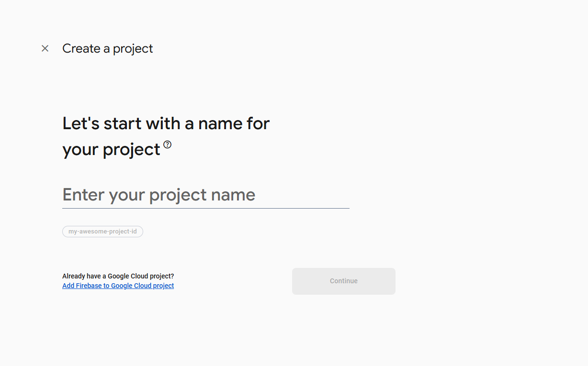588x366 pixels.
Task: Focus the project name input field
Action: click(206, 195)
